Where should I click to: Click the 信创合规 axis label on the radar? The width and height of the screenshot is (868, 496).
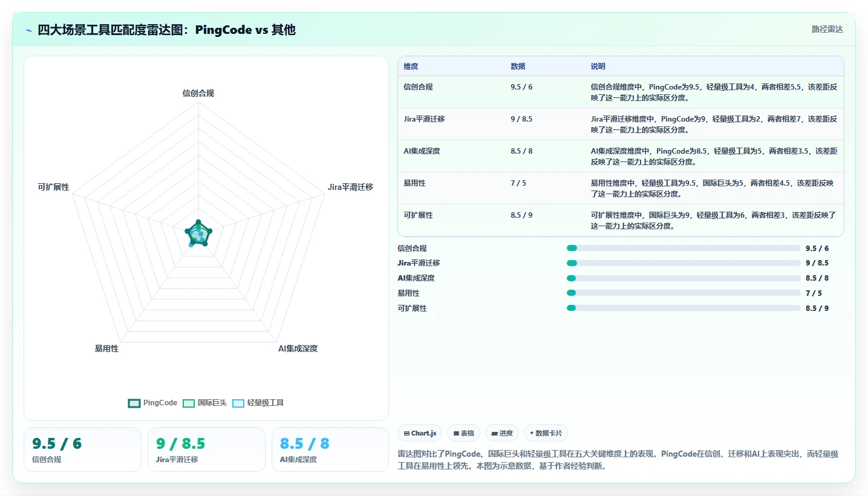point(198,93)
